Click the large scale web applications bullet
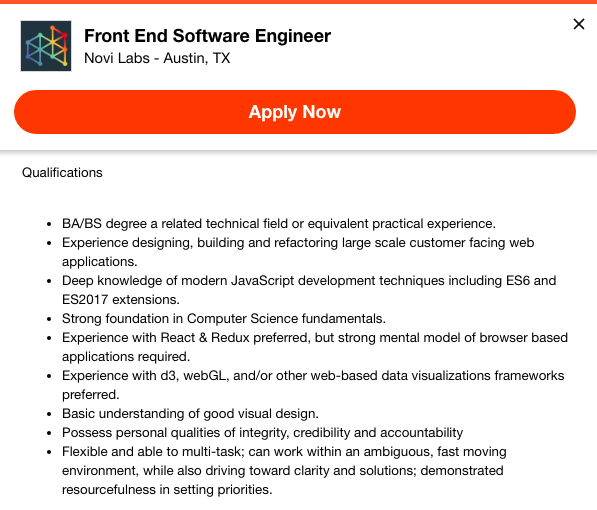The width and height of the screenshot is (597, 510). [x=298, y=252]
